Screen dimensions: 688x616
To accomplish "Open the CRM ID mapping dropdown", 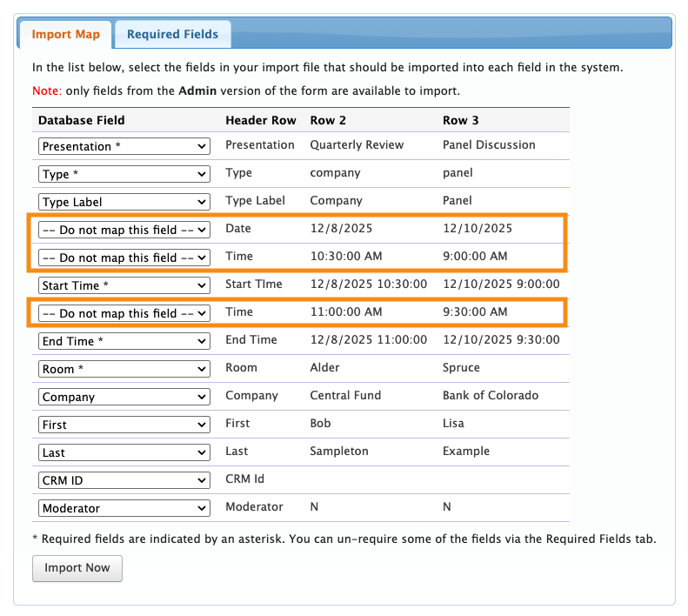I will coord(124,480).
